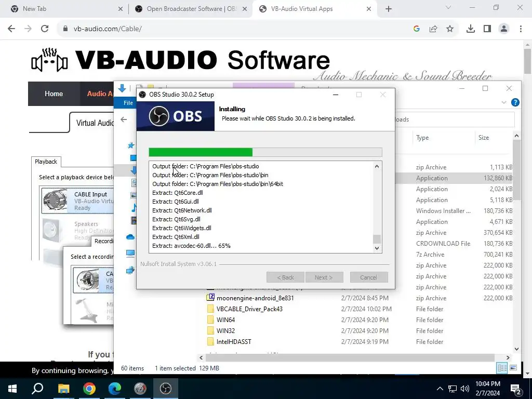Open Chrome profile avatar
The height and width of the screenshot is (399, 532).
[504, 29]
